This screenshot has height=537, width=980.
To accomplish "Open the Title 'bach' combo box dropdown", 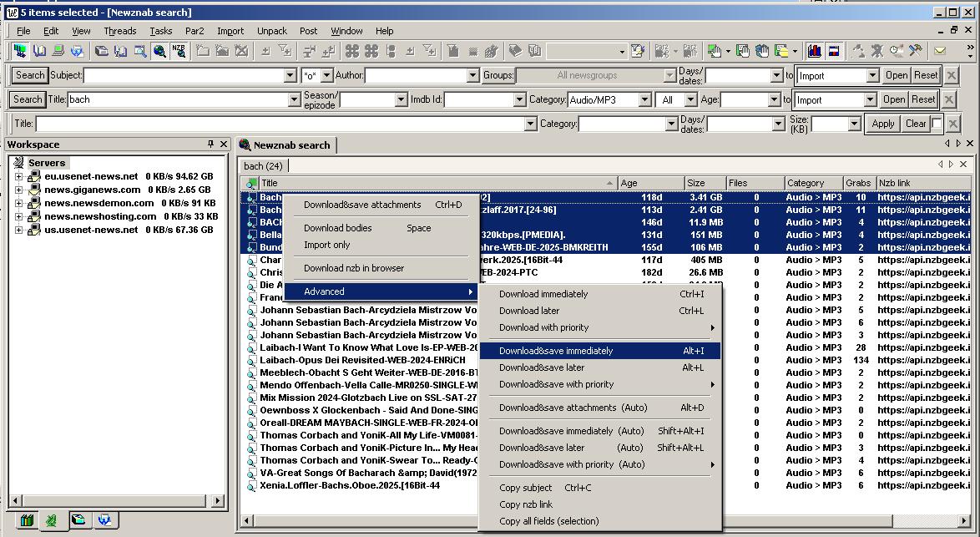I will point(294,99).
